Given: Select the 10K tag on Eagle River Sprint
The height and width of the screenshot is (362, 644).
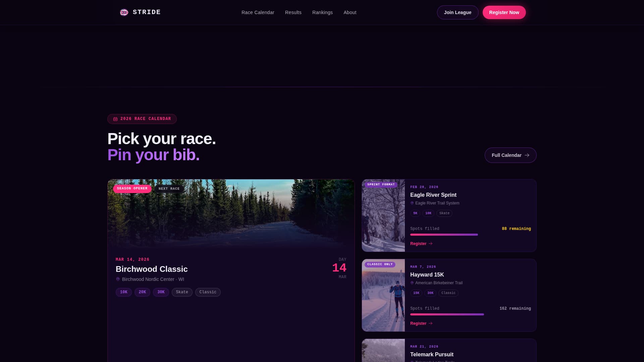Looking at the screenshot, I should (428, 213).
